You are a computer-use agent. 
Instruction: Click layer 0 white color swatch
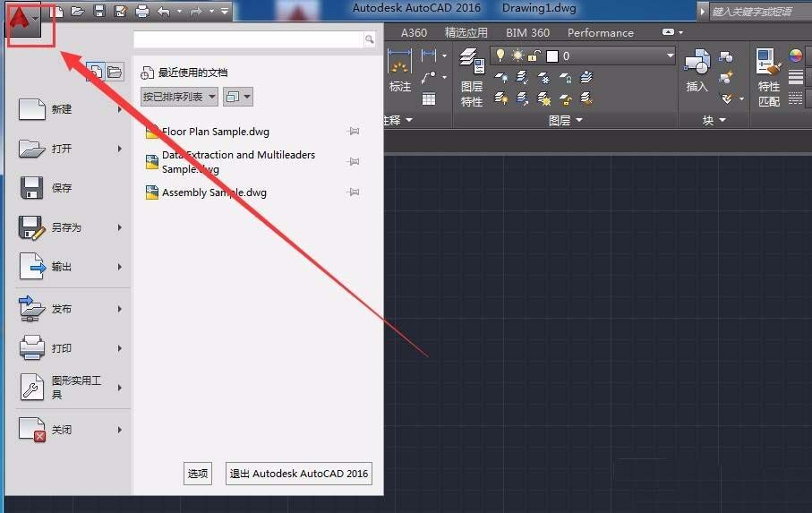tap(552, 56)
